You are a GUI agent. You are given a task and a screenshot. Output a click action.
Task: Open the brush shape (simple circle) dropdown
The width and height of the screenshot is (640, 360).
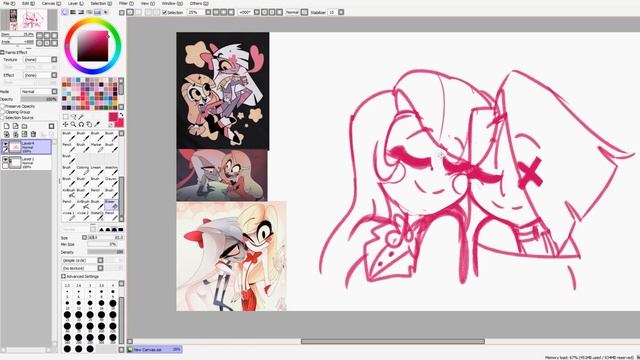(100, 260)
